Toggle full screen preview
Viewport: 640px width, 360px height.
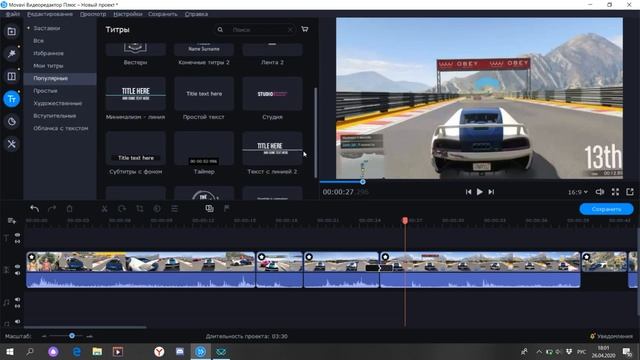[x=615, y=192]
